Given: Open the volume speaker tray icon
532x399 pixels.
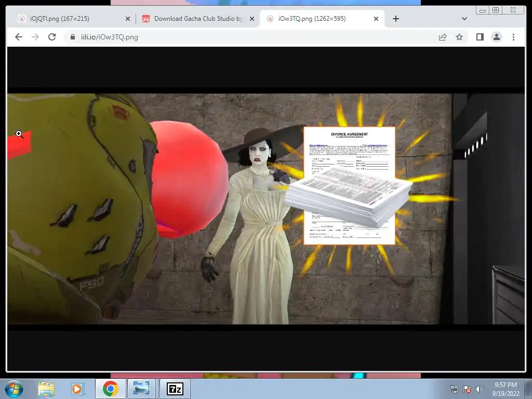Looking at the screenshot, I should coord(479,389).
